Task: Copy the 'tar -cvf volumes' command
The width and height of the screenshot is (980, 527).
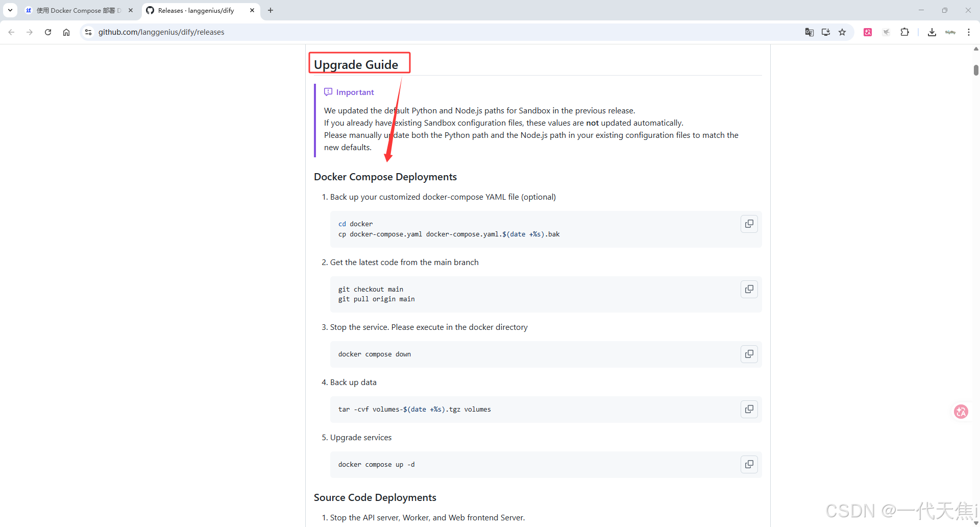Action: 749,409
